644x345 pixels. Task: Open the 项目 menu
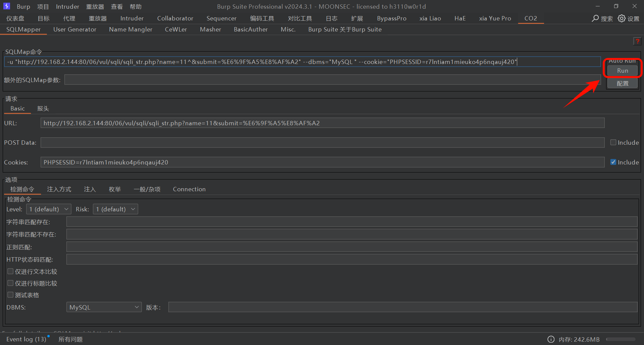[x=43, y=7]
